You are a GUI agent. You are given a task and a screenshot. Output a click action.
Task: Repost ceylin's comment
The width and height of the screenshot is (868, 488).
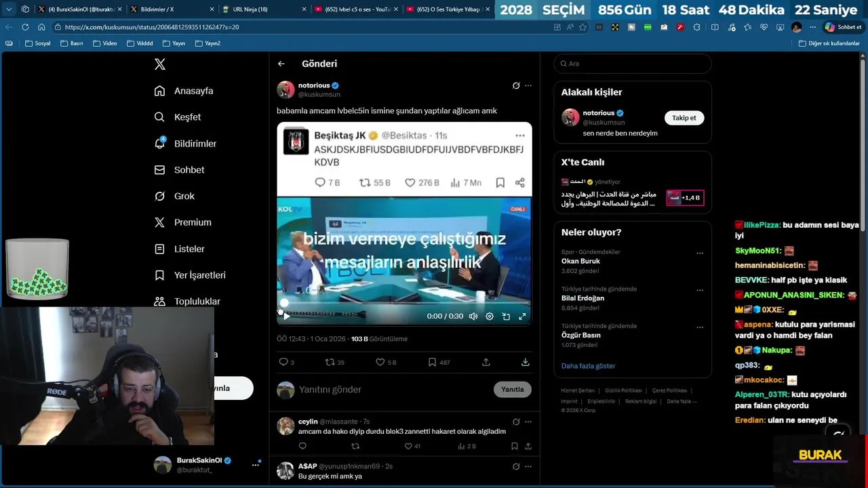tap(355, 446)
